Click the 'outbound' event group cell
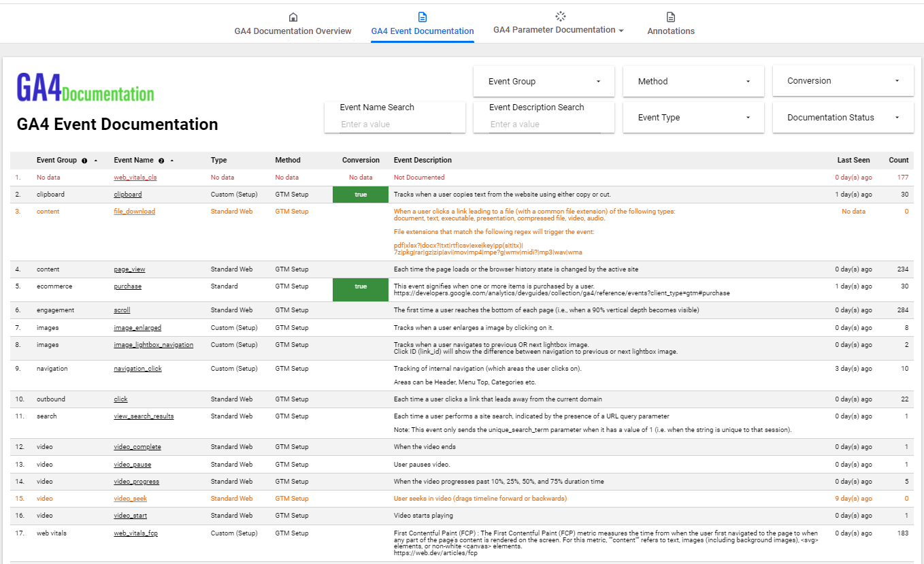This screenshot has height=564, width=924. point(51,399)
